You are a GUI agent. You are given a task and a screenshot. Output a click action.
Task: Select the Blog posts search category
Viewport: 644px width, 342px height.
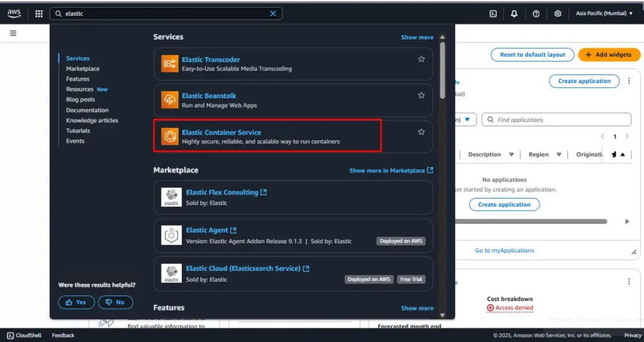80,99
